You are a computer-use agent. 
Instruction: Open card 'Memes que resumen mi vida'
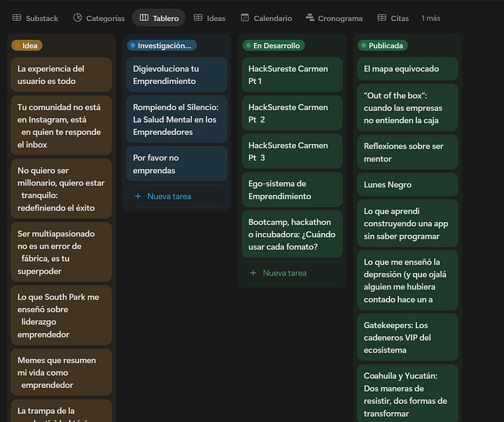61,372
